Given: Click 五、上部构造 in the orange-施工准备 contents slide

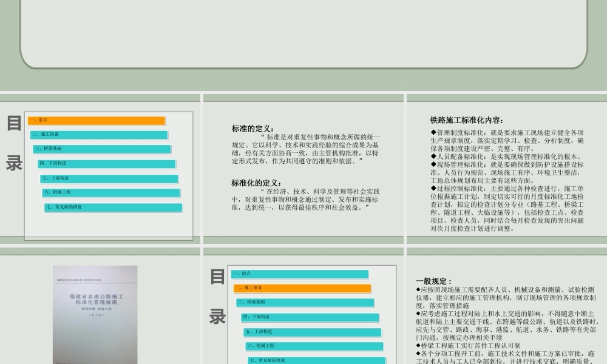Looking at the screenshot, I should (x=313, y=332).
